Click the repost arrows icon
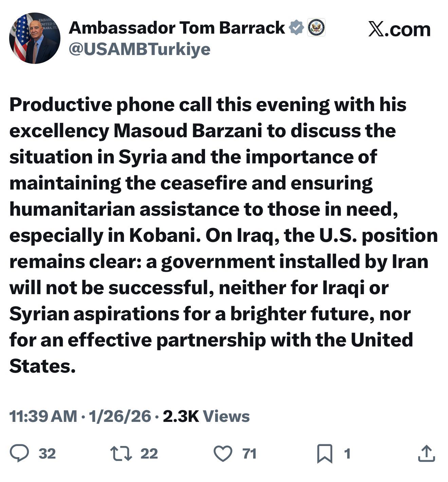The image size is (448, 482). click(x=121, y=454)
